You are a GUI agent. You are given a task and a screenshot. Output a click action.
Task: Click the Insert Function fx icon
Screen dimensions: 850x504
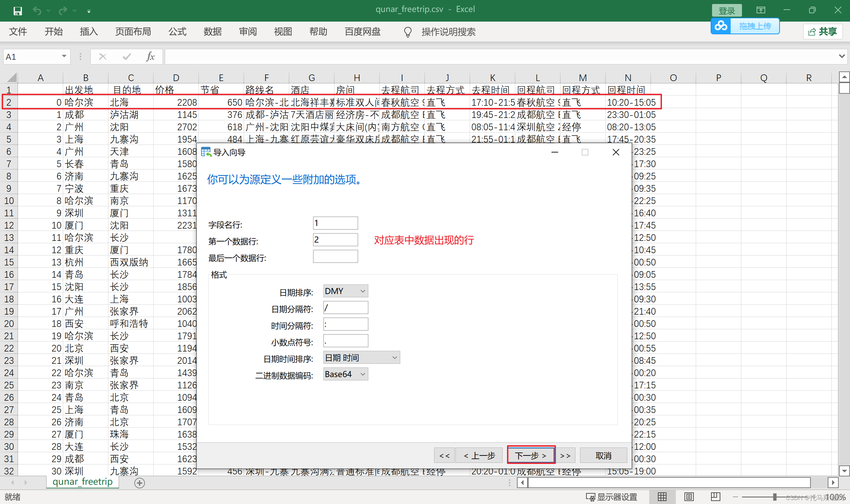tap(150, 57)
